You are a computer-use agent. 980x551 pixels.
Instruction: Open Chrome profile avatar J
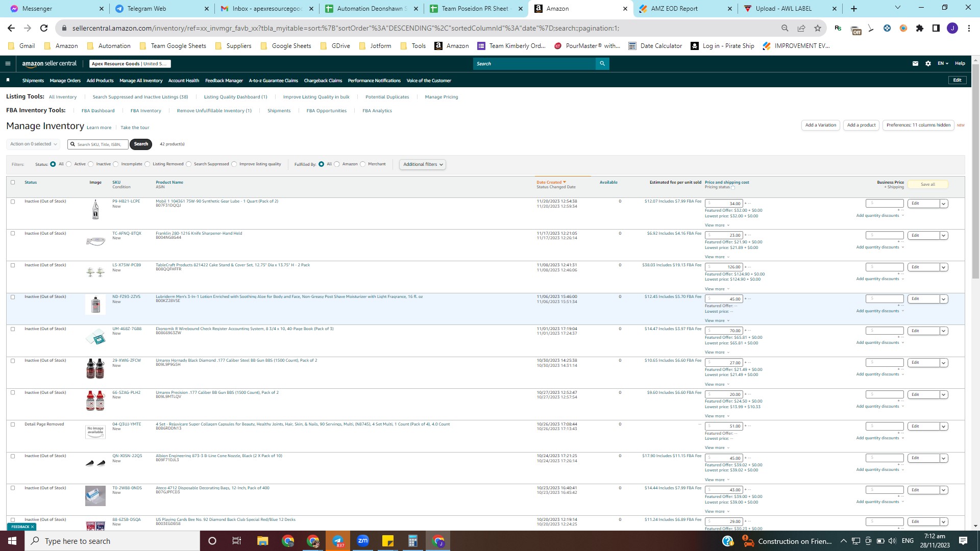[952, 28]
